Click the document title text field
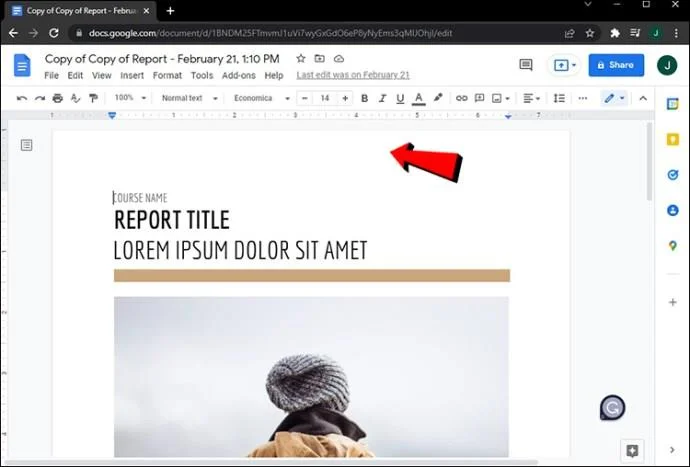 [162, 59]
